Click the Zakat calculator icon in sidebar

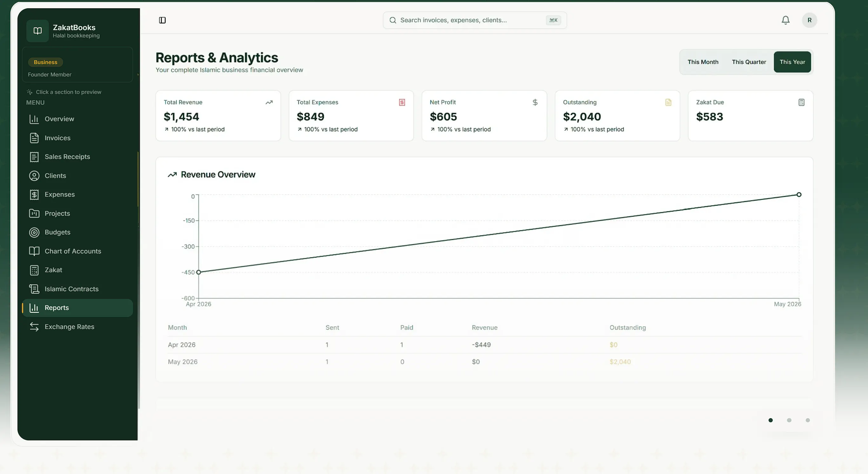tap(34, 270)
